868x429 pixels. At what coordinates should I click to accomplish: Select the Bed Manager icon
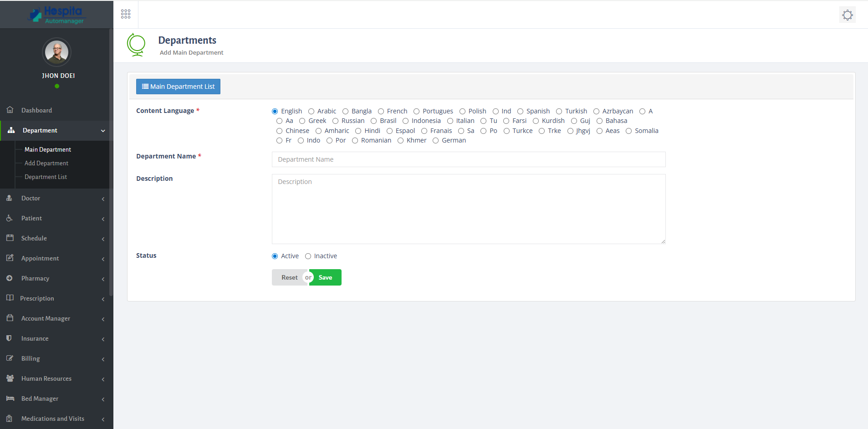(10, 398)
